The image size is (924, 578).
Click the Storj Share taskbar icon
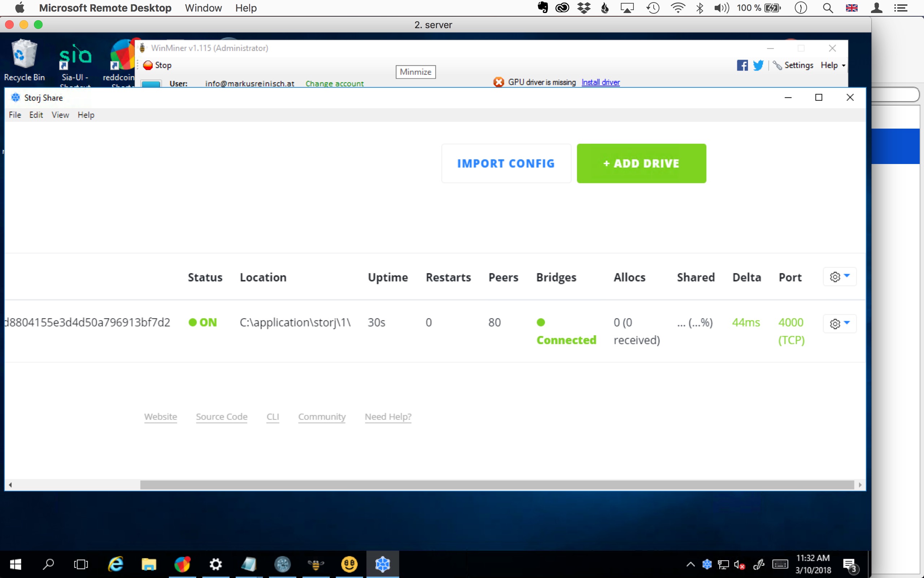(x=383, y=564)
